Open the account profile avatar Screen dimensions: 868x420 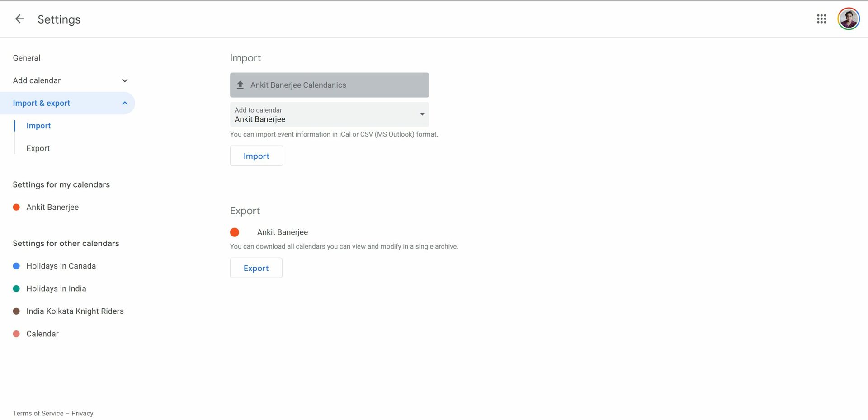(x=848, y=19)
